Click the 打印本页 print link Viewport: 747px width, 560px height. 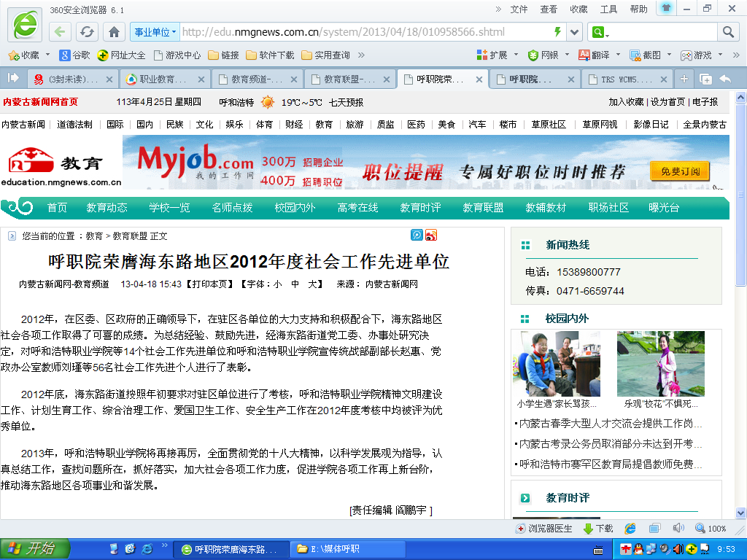pyautogui.click(x=210, y=284)
